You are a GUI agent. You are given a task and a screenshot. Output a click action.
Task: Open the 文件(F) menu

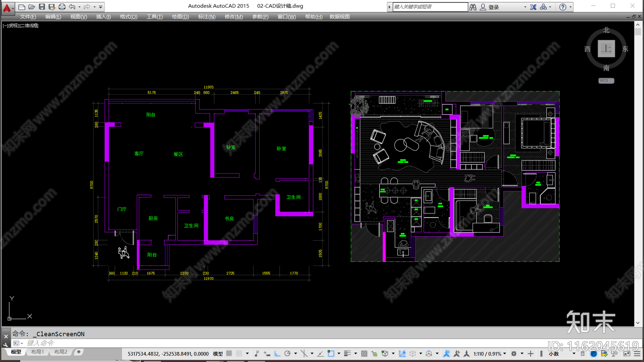tap(28, 16)
